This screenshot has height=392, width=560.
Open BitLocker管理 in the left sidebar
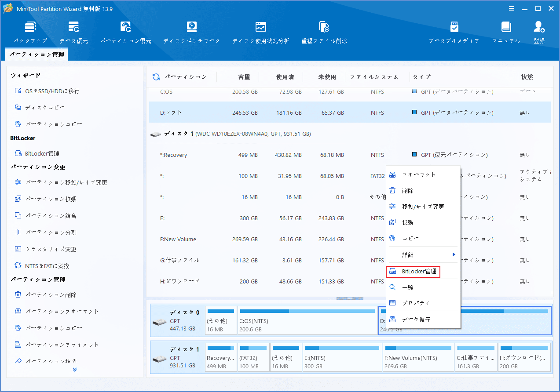tap(37, 153)
